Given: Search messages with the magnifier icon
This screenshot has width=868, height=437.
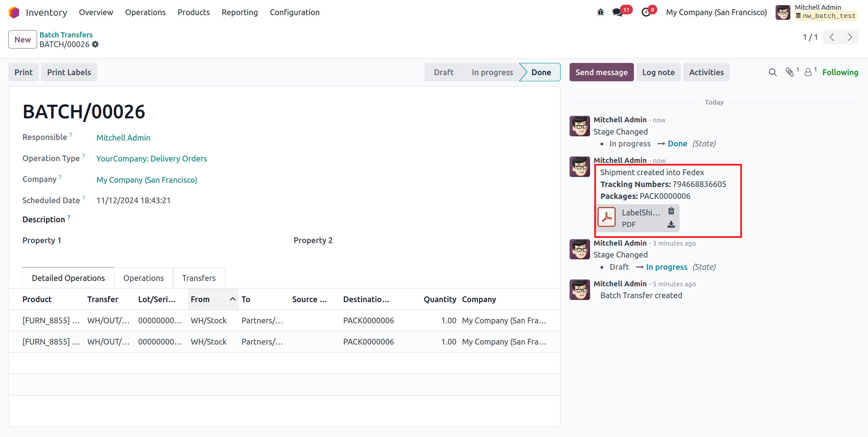Looking at the screenshot, I should tap(772, 72).
